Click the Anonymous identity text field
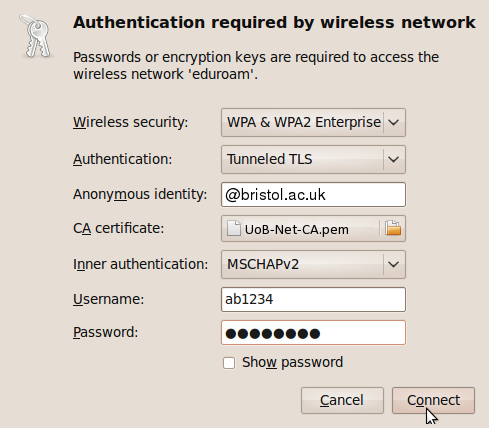Image resolution: width=489 pixels, height=428 pixels. 313,194
